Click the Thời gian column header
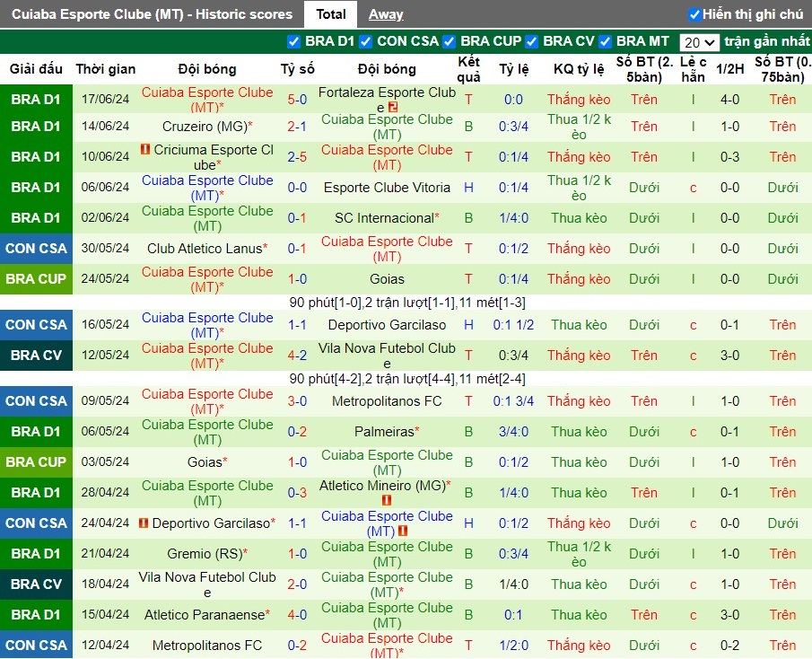The image size is (812, 659). tap(106, 69)
